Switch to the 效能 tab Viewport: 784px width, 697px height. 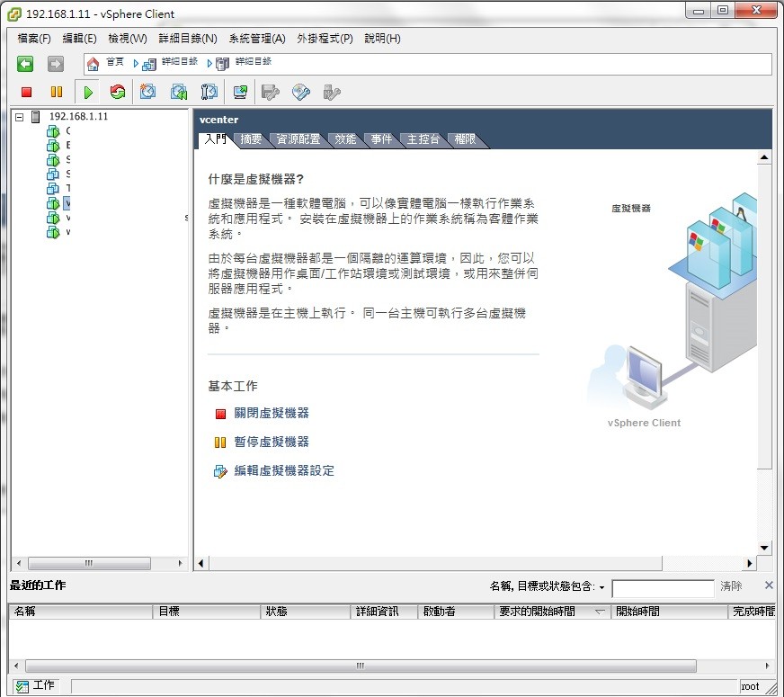(x=345, y=139)
